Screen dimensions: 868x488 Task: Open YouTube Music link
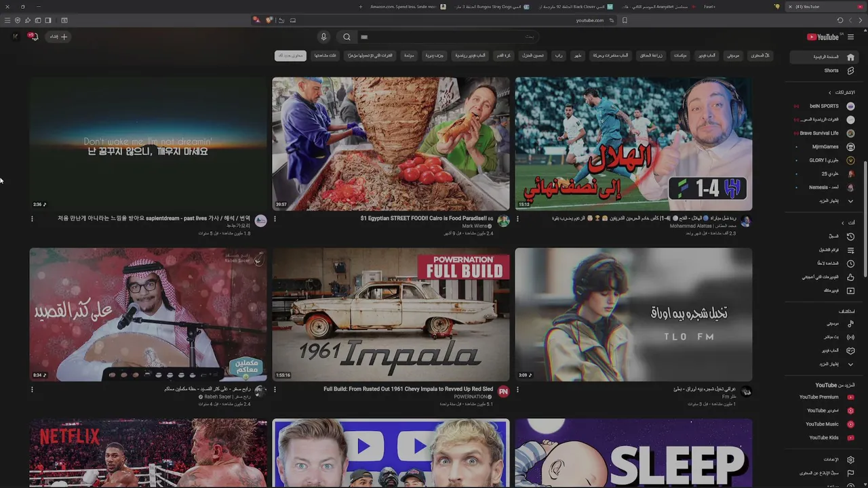825,424
